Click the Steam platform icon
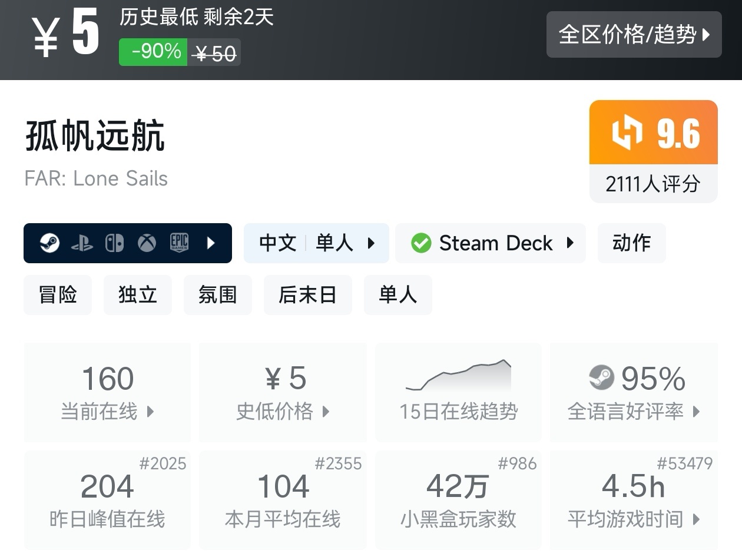 (50, 243)
